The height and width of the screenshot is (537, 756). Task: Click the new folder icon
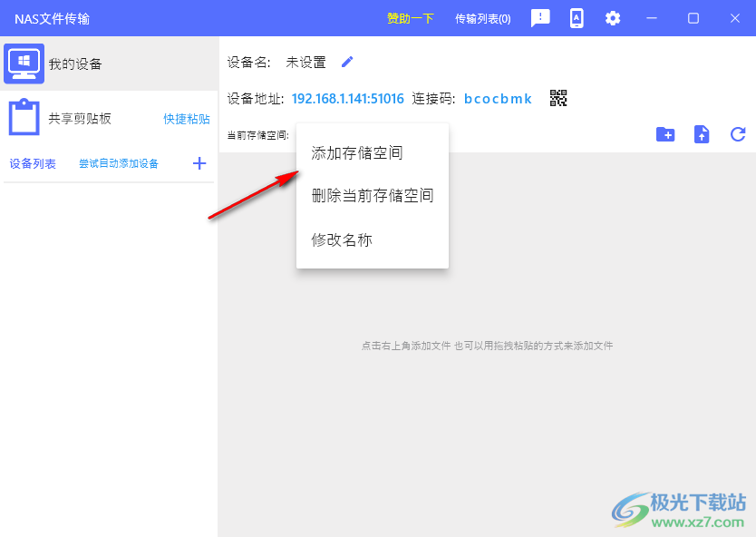(665, 134)
